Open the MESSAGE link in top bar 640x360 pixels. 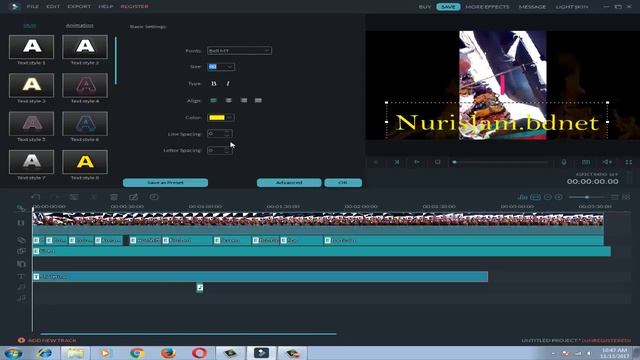click(532, 7)
